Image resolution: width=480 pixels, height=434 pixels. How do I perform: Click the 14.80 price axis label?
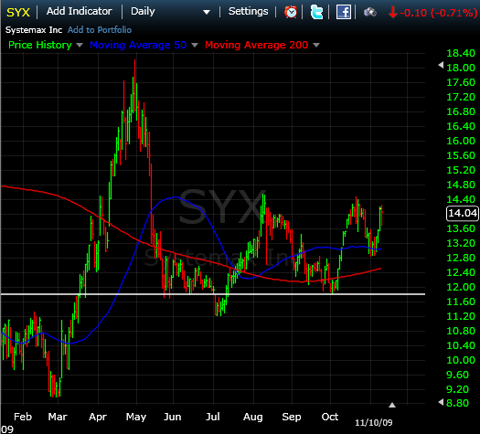[461, 185]
